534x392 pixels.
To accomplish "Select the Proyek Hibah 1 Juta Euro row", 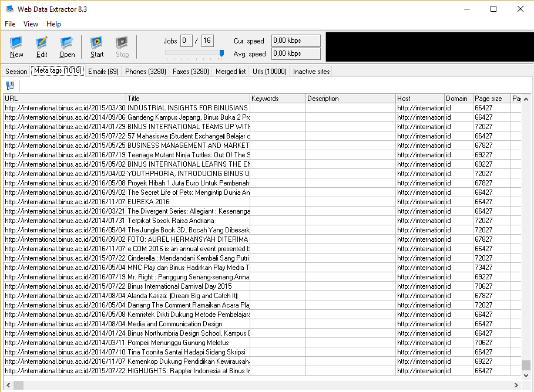I will 262,183.
